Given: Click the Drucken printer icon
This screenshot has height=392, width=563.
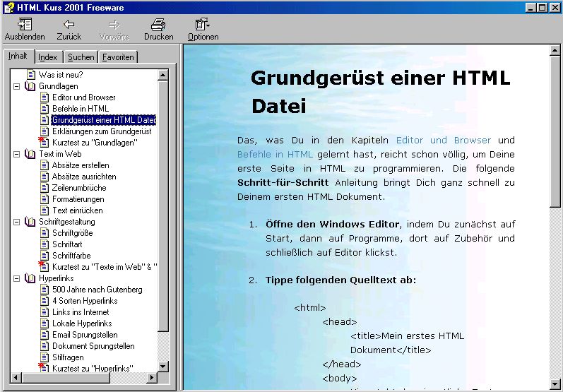Looking at the screenshot, I should [158, 24].
